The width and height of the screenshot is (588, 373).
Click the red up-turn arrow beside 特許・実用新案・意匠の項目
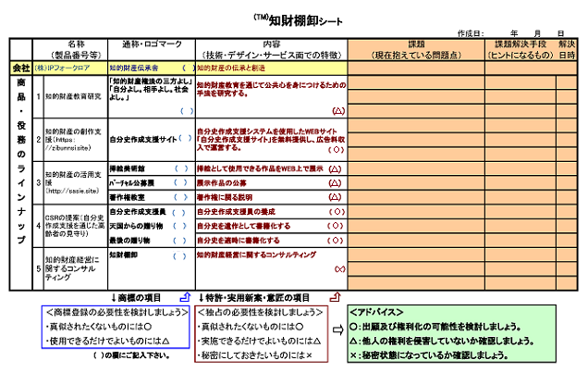click(335, 297)
